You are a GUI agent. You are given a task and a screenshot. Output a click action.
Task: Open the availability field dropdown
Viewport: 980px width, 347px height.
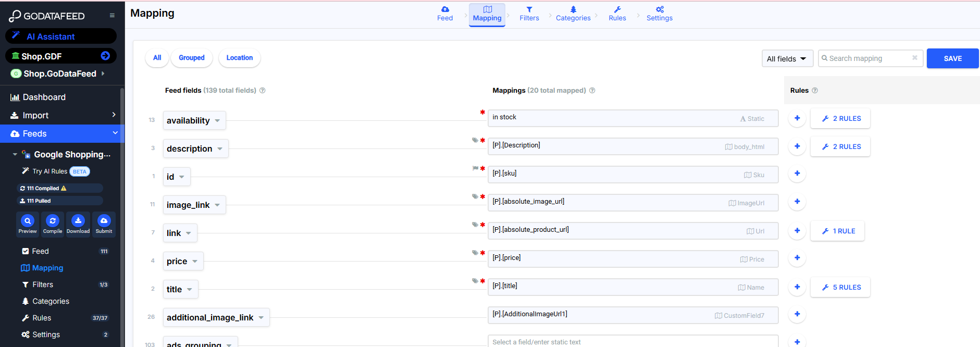pos(194,120)
